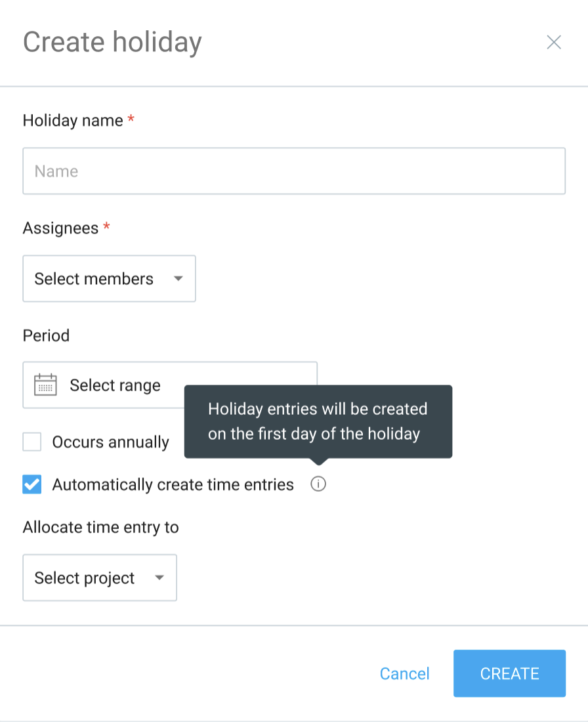This screenshot has width=588, height=722.
Task: Uncheck Automatically create time entries
Action: [31, 484]
